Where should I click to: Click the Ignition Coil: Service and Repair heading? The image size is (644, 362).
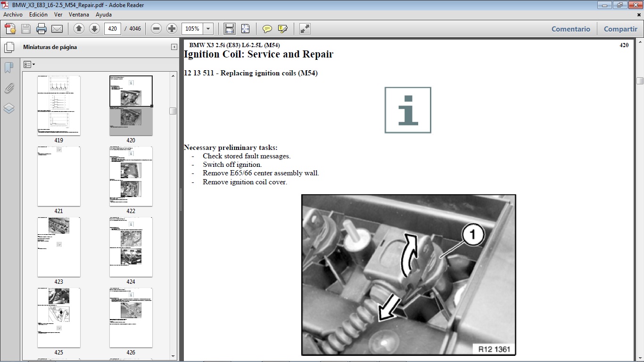tap(258, 54)
